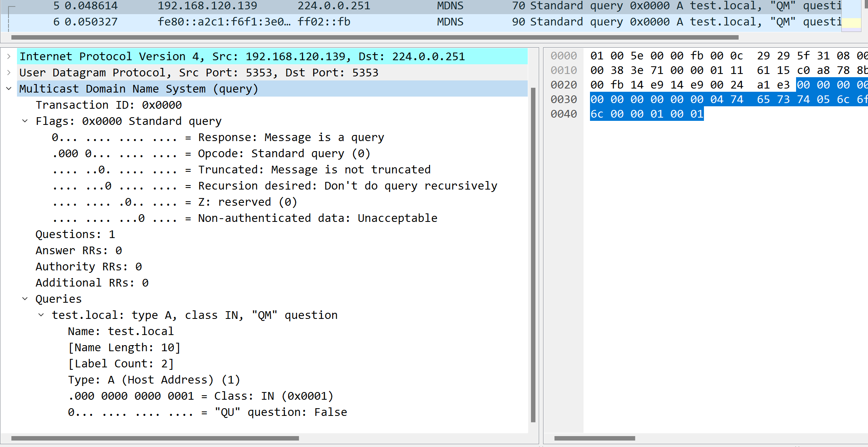Click byte 5e in hex row 0000
Screen dimensions: 868x447
point(637,56)
